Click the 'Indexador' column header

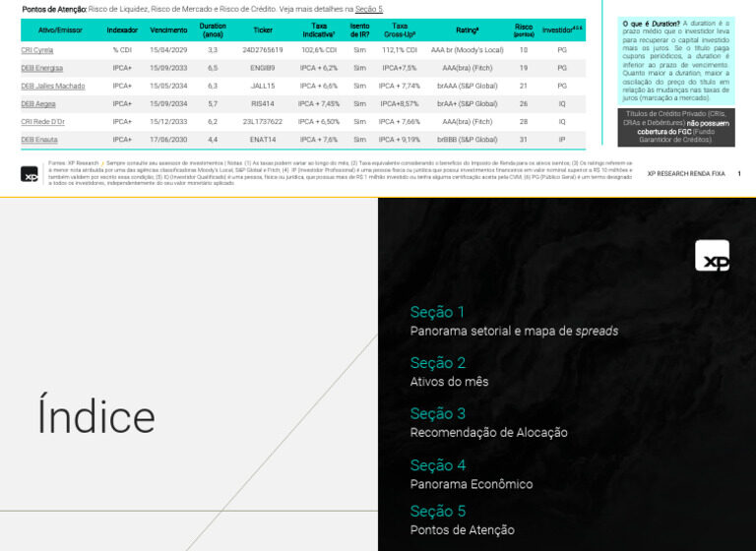(122, 30)
